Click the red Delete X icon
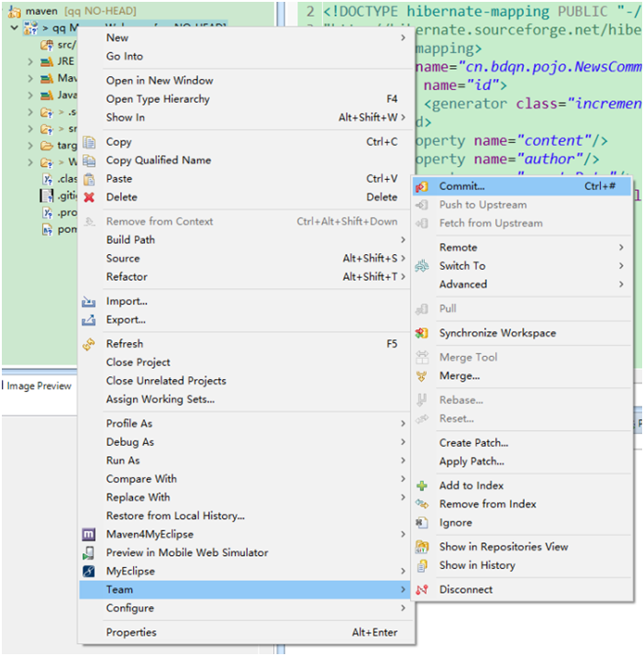This screenshot has width=644, height=656. coord(89,197)
